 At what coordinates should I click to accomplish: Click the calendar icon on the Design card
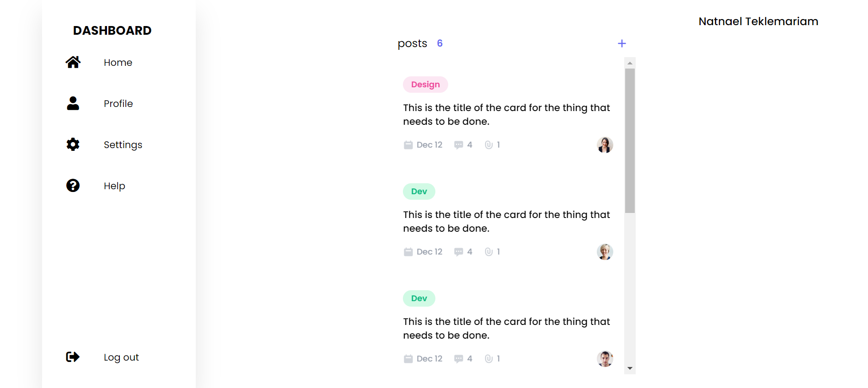pos(408,145)
